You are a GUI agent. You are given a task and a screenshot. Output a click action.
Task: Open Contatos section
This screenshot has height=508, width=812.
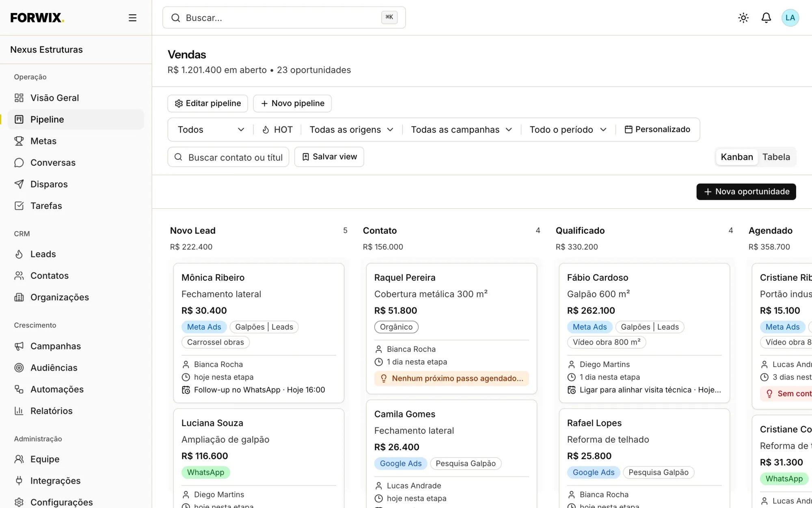pyautogui.click(x=76, y=276)
